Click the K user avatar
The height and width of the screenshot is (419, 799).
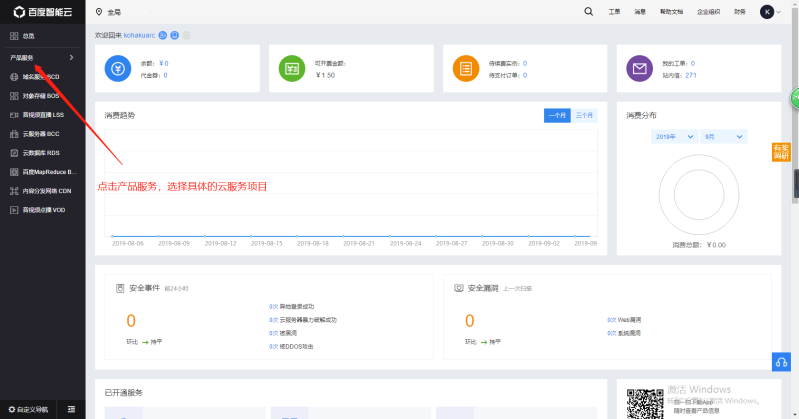pos(767,12)
